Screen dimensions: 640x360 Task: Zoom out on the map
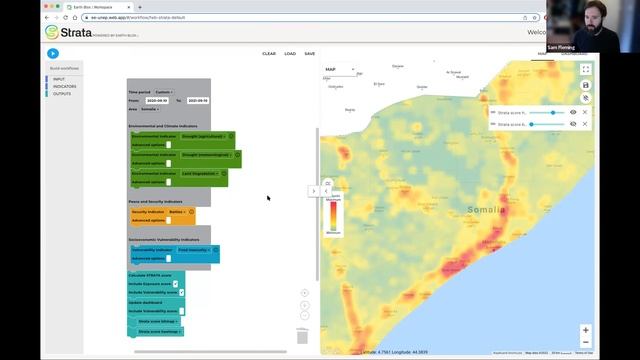586,342
